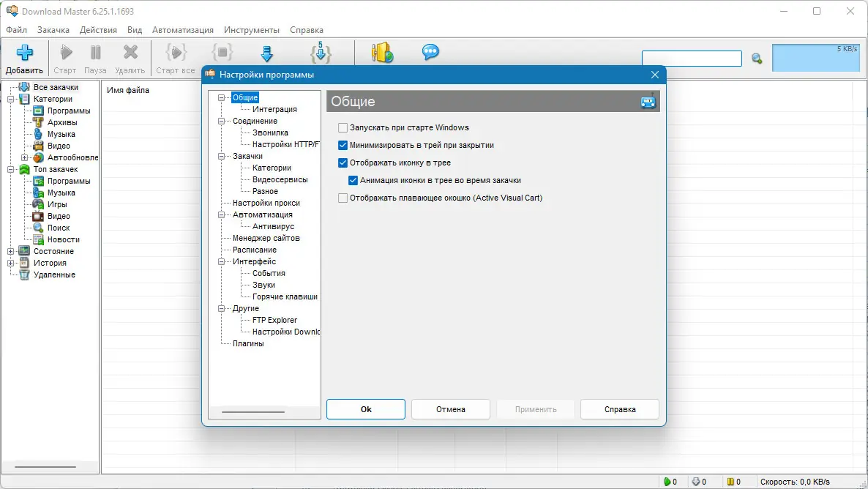Viewport: 868px width, 489px height.
Task: Toggle tray icon animation during download
Action: pyautogui.click(x=353, y=181)
